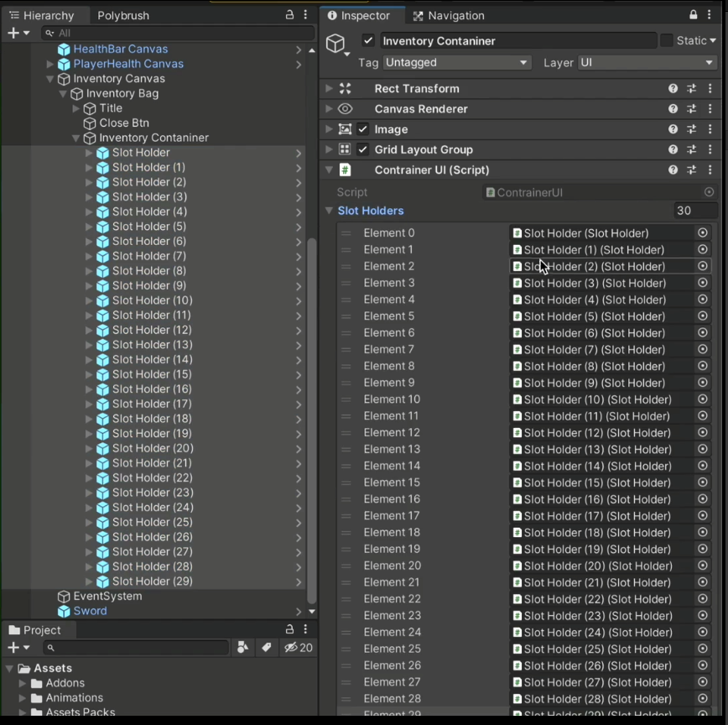Lock the Inspector panel

[694, 15]
